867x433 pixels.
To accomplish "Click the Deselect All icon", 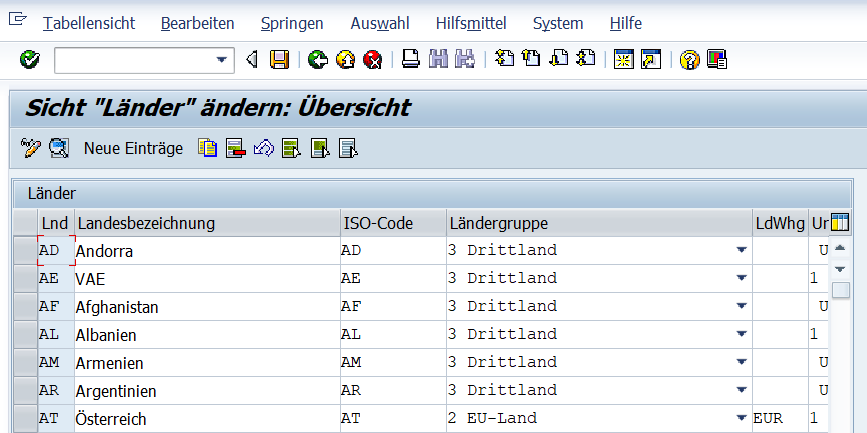I will 348,148.
